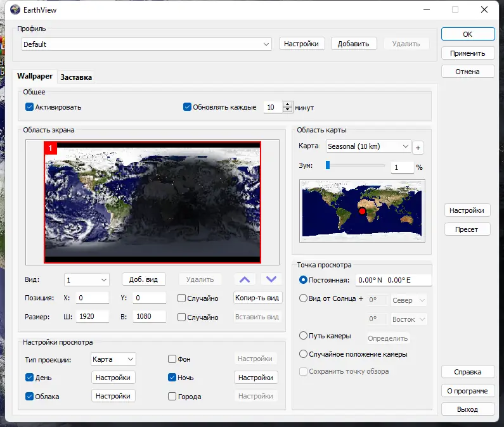Select the Путь камеры radio button
The image size is (504, 427).
303,336
